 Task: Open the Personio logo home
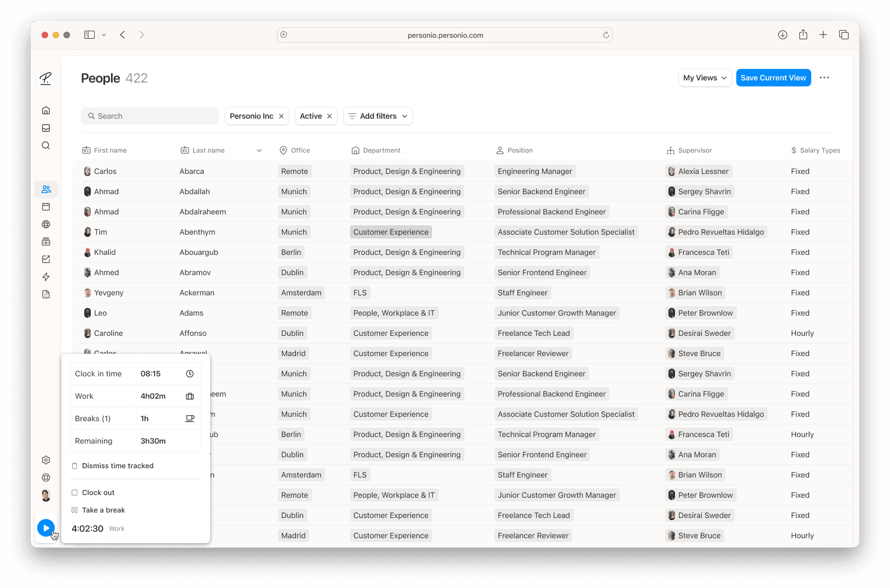(x=46, y=78)
